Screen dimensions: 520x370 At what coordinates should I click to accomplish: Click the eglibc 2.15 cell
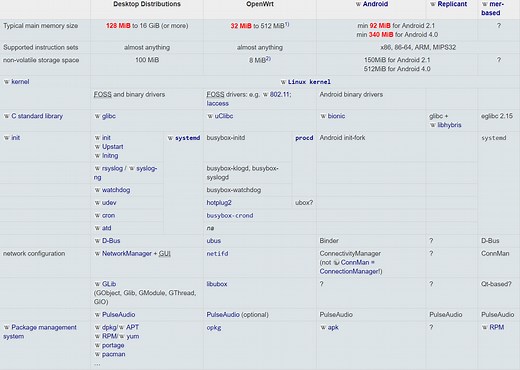tap(497, 116)
